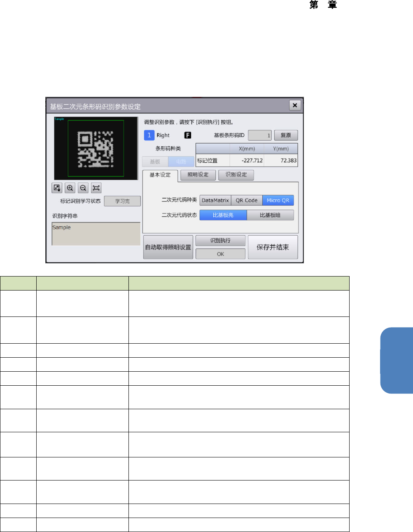Screen dimensions: 413x532
Task: Click the black F icon
Action: pos(188,135)
